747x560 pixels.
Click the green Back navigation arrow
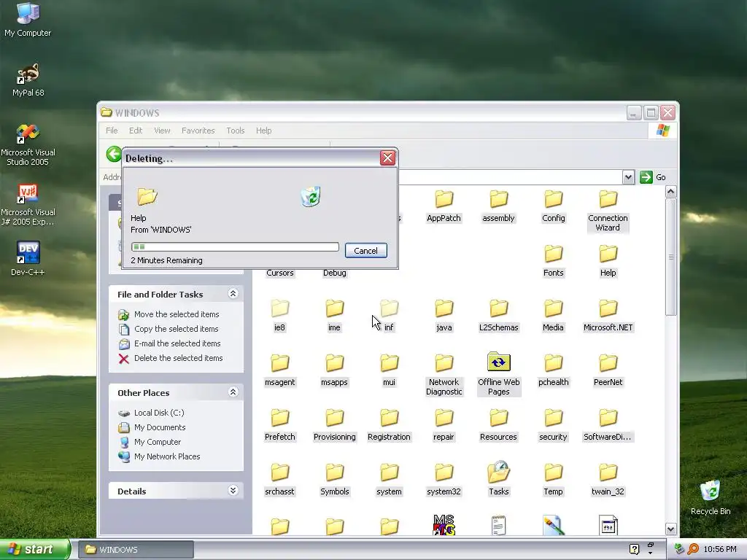(x=113, y=155)
